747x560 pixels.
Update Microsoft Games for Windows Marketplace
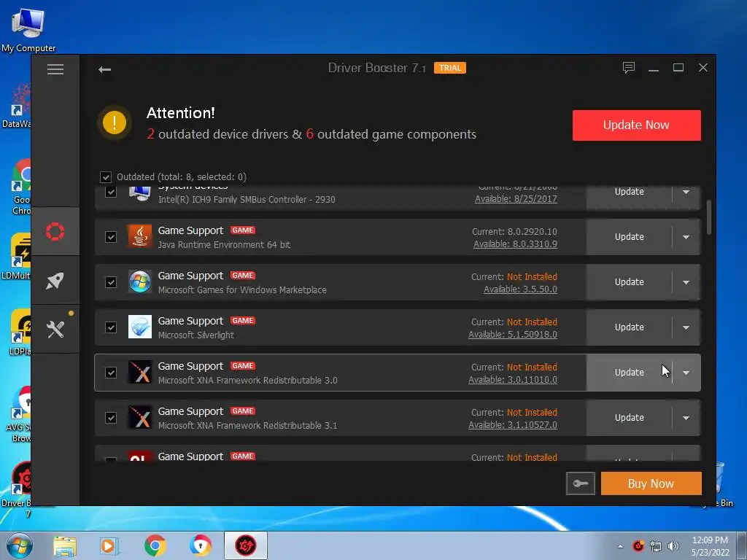click(x=629, y=282)
